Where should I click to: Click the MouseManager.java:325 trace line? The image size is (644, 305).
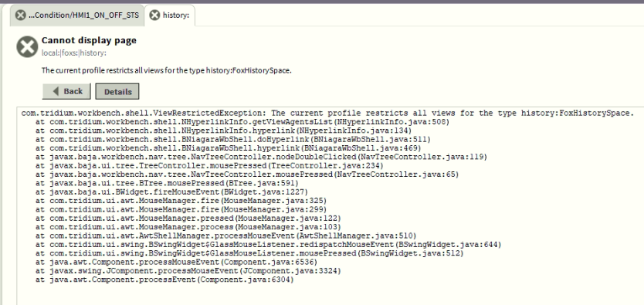pyautogui.click(x=181, y=201)
